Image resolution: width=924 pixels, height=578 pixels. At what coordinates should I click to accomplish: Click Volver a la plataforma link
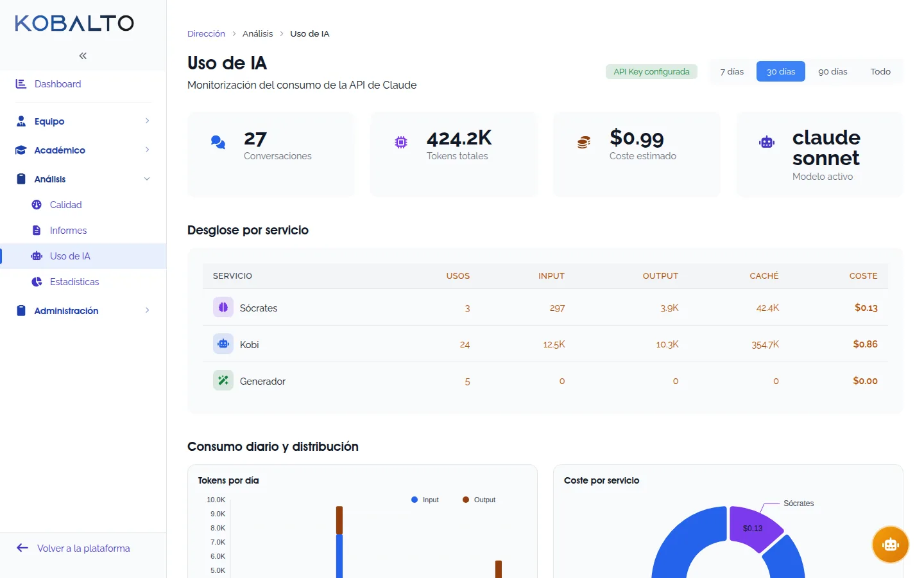click(83, 548)
